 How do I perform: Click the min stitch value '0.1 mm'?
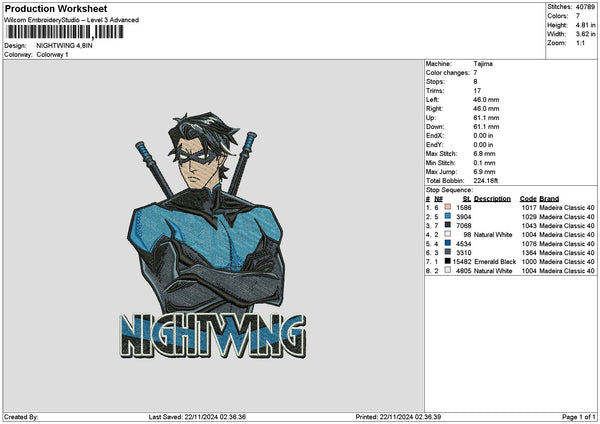point(484,163)
